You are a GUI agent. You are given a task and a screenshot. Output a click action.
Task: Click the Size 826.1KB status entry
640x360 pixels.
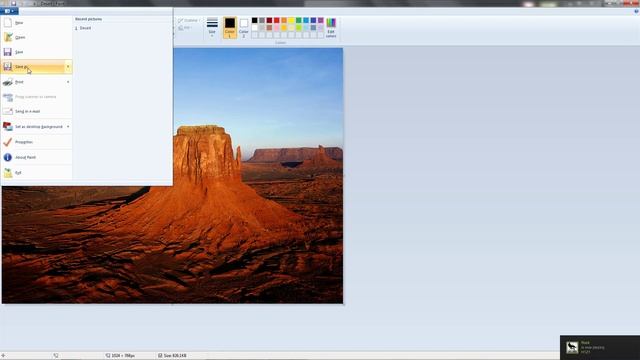pos(172,356)
